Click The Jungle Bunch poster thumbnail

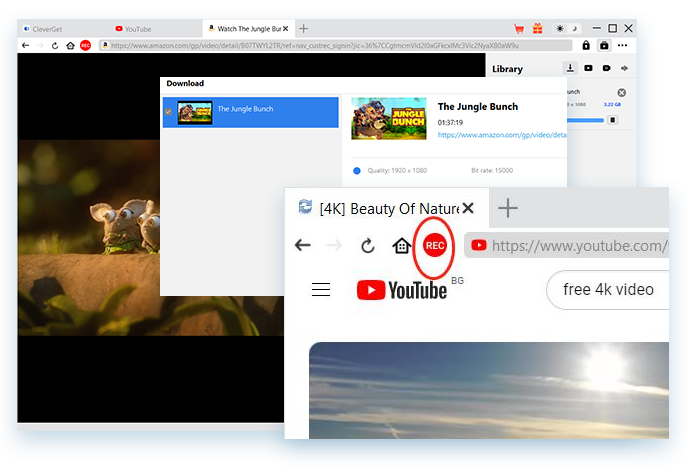(x=389, y=118)
